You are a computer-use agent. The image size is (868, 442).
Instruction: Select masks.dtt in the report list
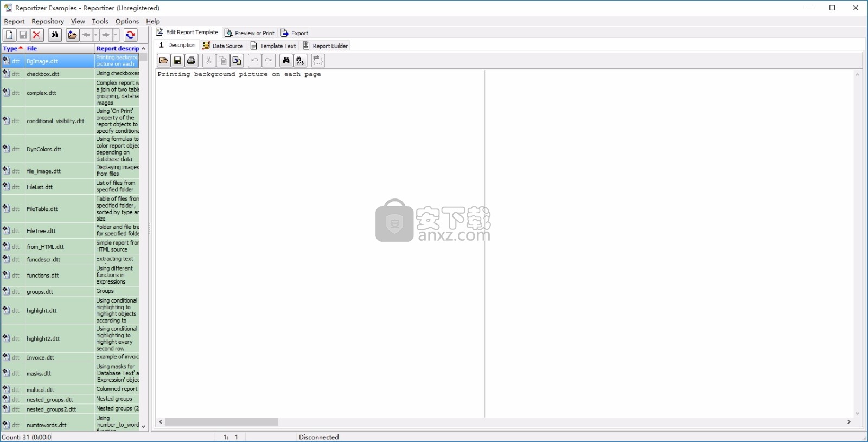(x=70, y=373)
